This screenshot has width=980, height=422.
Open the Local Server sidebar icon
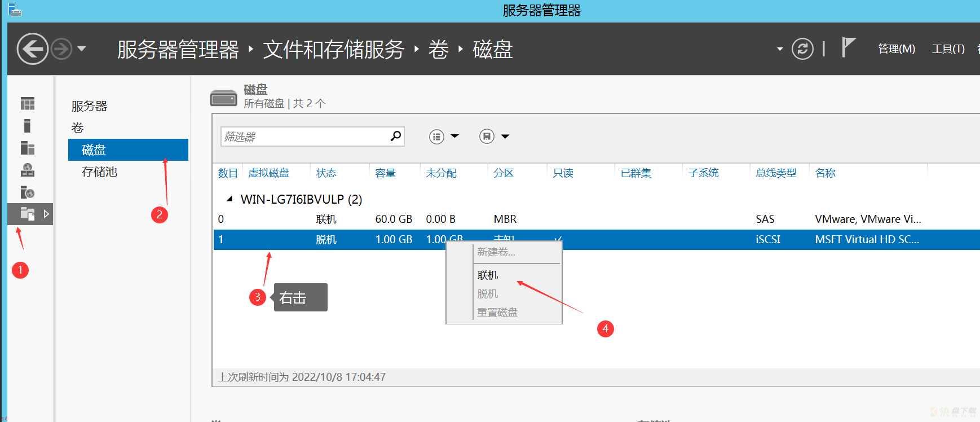point(27,125)
